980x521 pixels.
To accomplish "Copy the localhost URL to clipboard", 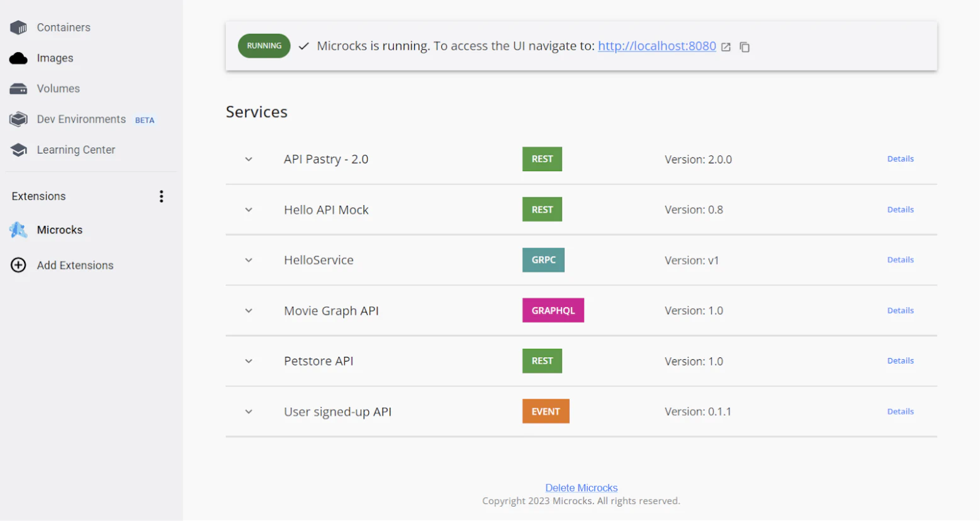I will pyautogui.click(x=745, y=47).
